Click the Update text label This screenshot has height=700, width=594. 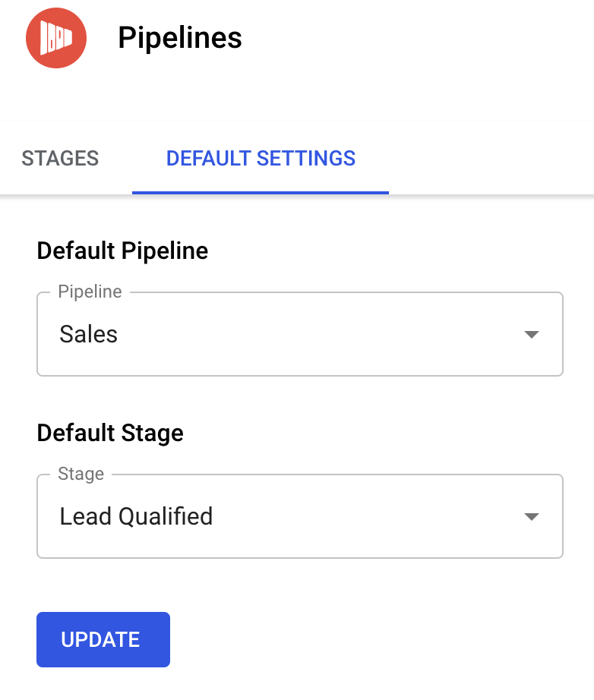coord(100,639)
